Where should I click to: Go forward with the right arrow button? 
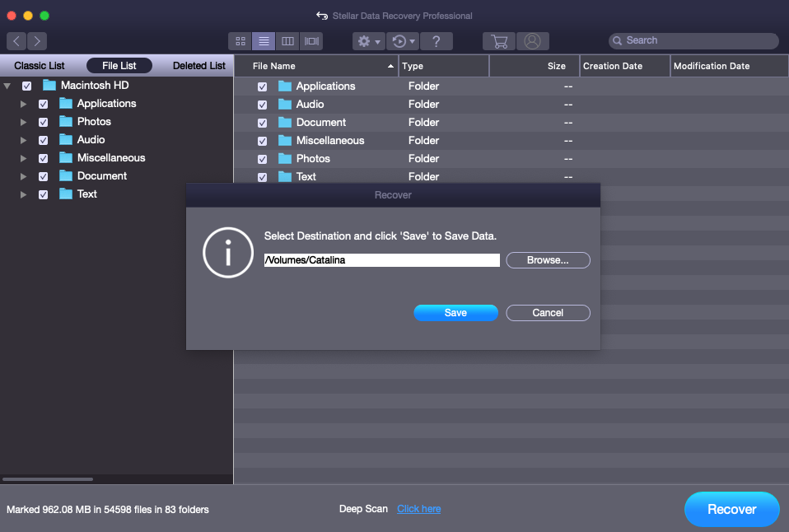pyautogui.click(x=37, y=41)
